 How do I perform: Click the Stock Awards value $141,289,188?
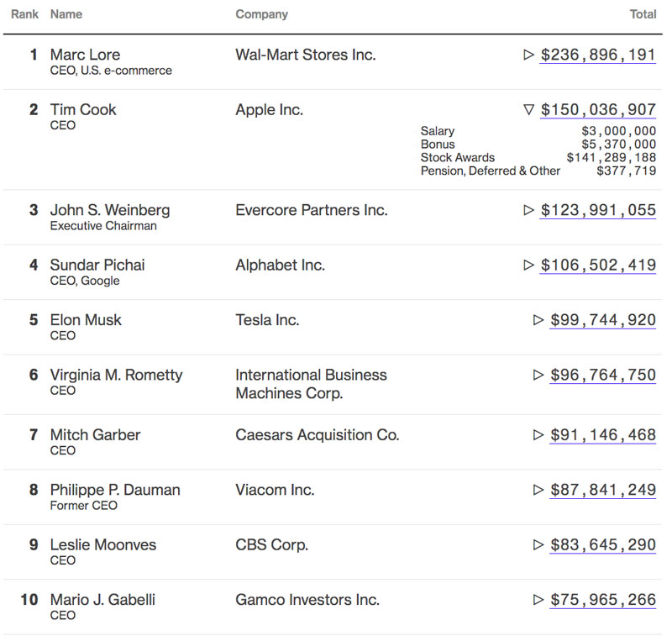pos(612,157)
